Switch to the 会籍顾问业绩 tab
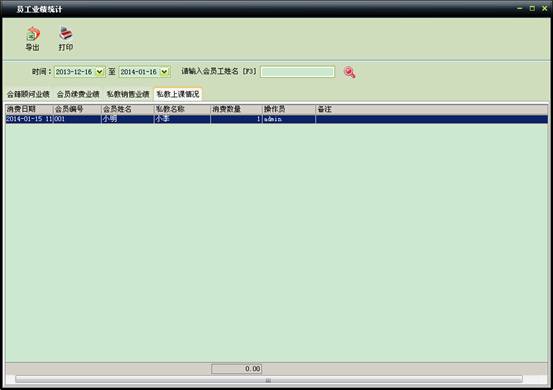Screen dimensions: 553x390 [x=28, y=94]
